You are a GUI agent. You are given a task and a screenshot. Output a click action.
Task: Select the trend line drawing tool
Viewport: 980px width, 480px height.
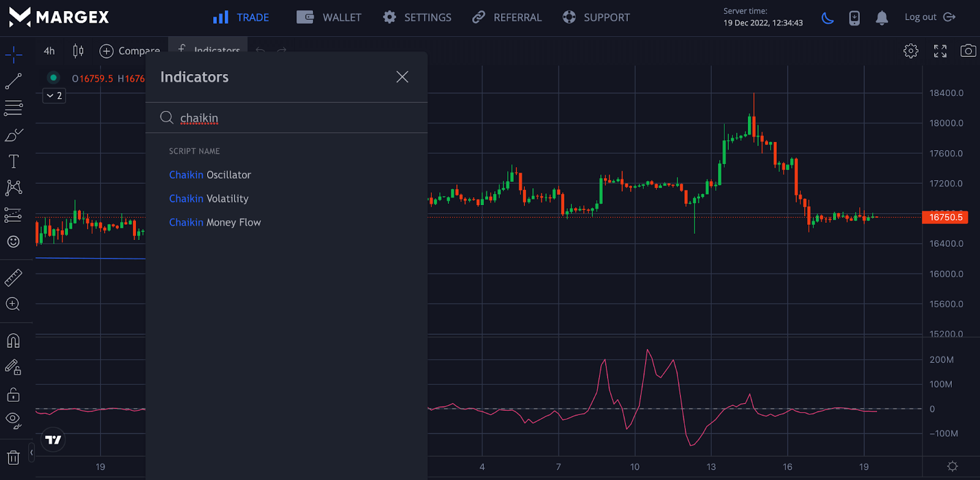(13, 81)
